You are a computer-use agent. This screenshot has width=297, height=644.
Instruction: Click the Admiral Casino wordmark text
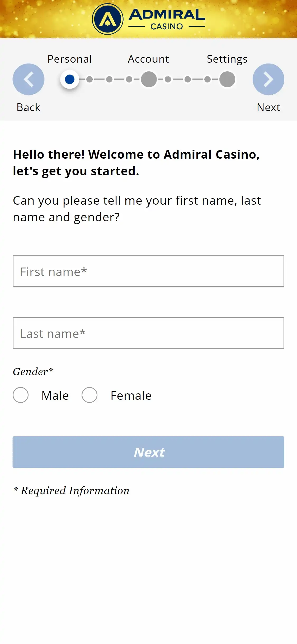[x=167, y=19]
